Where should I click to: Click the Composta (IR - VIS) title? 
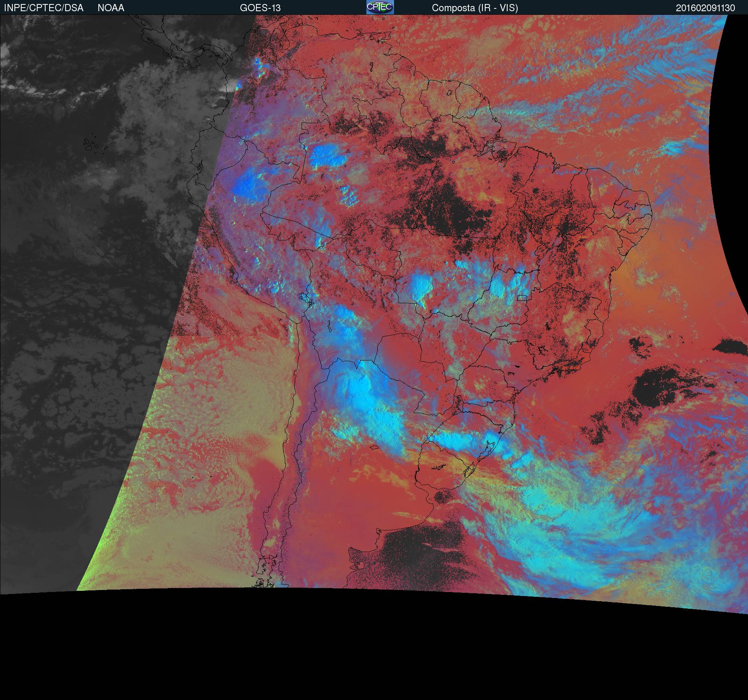[475, 8]
